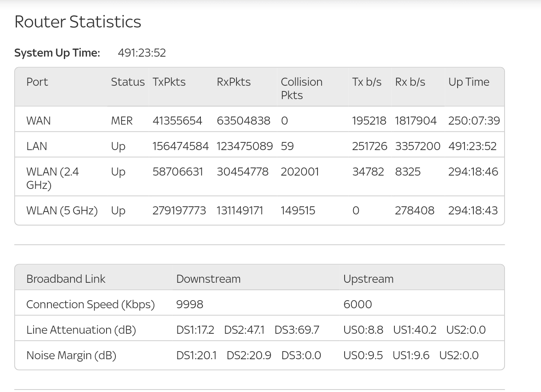This screenshot has width=541, height=392.
Task: Click the TxPkts column header
Action: [169, 82]
